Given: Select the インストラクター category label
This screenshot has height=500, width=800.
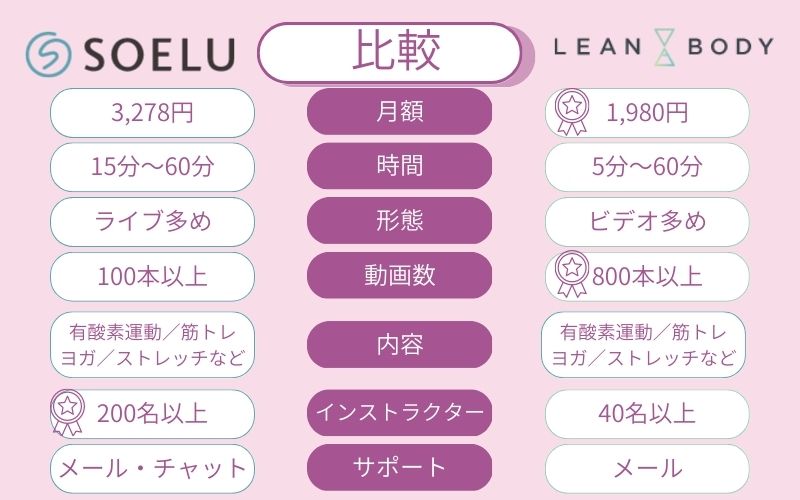Looking at the screenshot, I should pos(399,412).
